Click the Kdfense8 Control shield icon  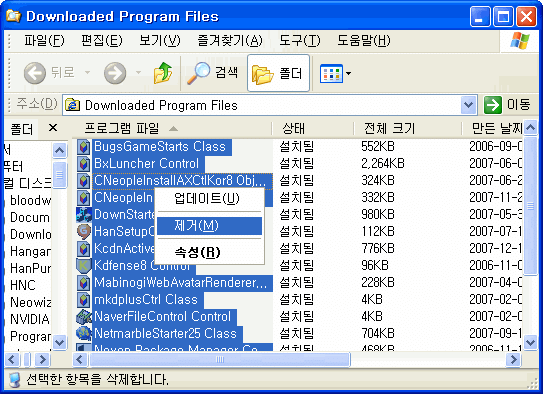pos(83,265)
